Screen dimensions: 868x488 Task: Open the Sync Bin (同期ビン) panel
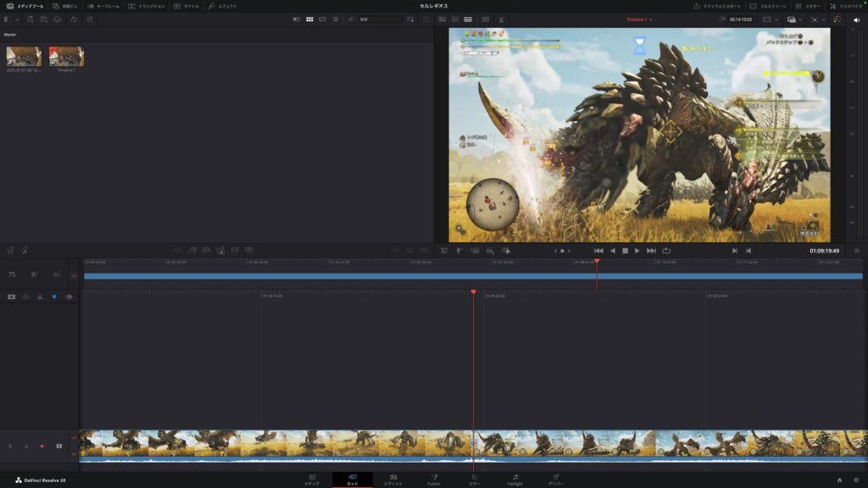[x=64, y=6]
